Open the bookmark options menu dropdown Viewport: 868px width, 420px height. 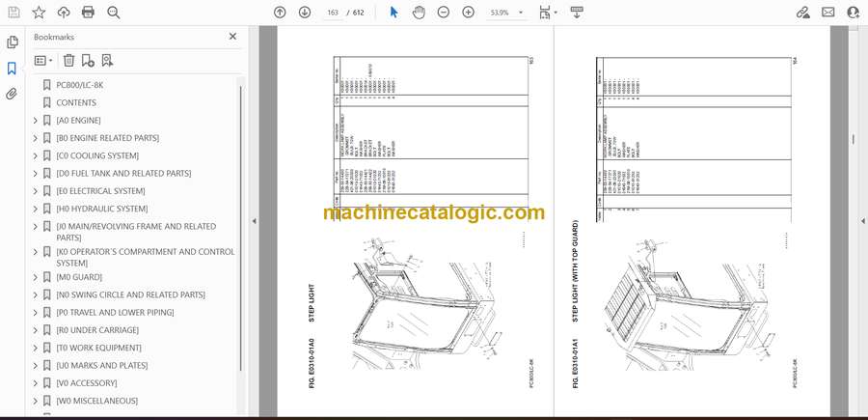point(43,61)
